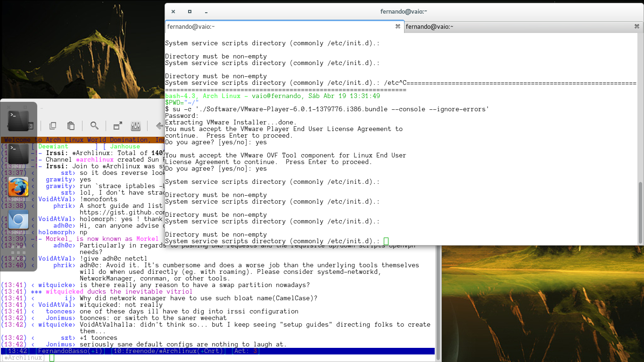
Task: Click 'Act: 3' activity indicator in status bar
Action: click(245, 351)
